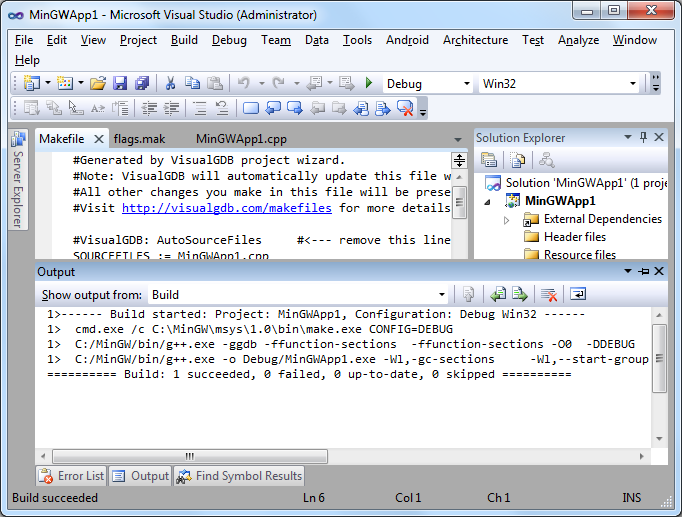Open the Architecture menu
Viewport: 682px width, 517px height.
tap(475, 40)
